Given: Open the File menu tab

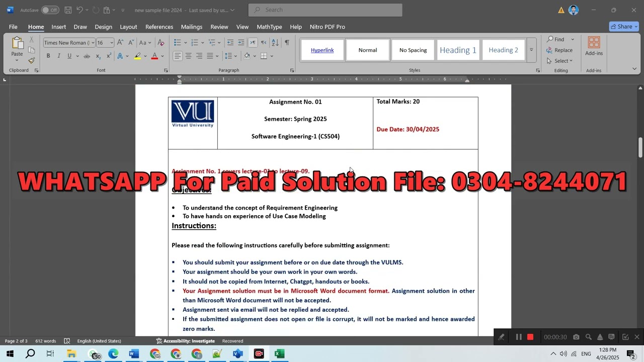Looking at the screenshot, I should pyautogui.click(x=13, y=27).
